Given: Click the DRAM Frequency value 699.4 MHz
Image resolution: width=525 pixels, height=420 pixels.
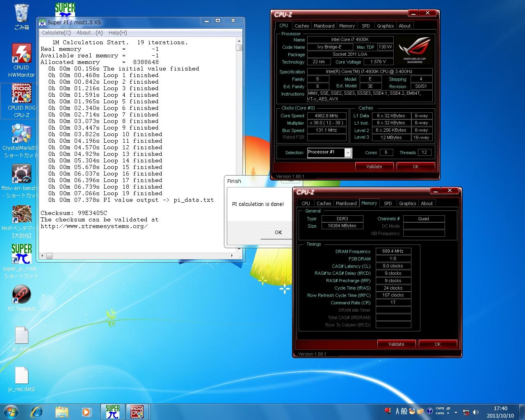Looking at the screenshot, I should coord(393,251).
